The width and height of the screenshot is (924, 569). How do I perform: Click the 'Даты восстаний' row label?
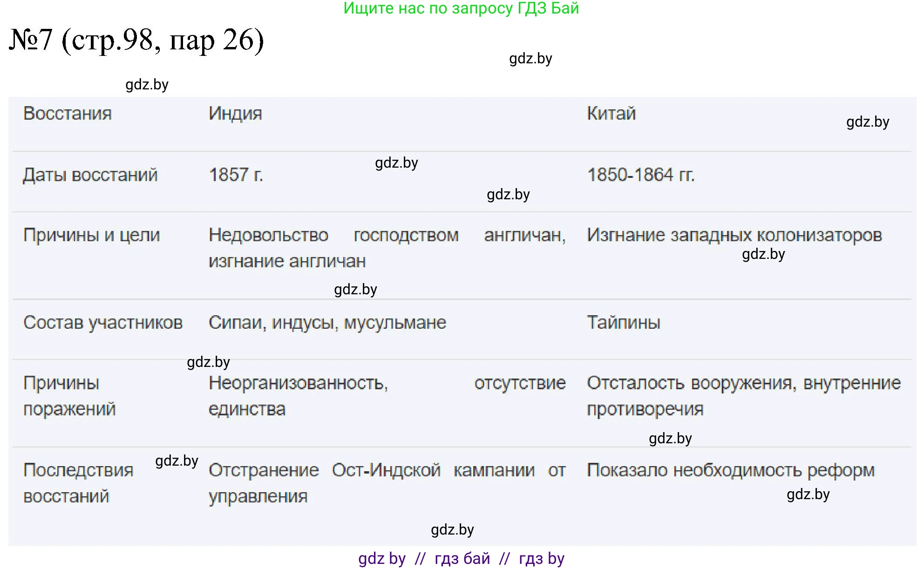coord(91,175)
